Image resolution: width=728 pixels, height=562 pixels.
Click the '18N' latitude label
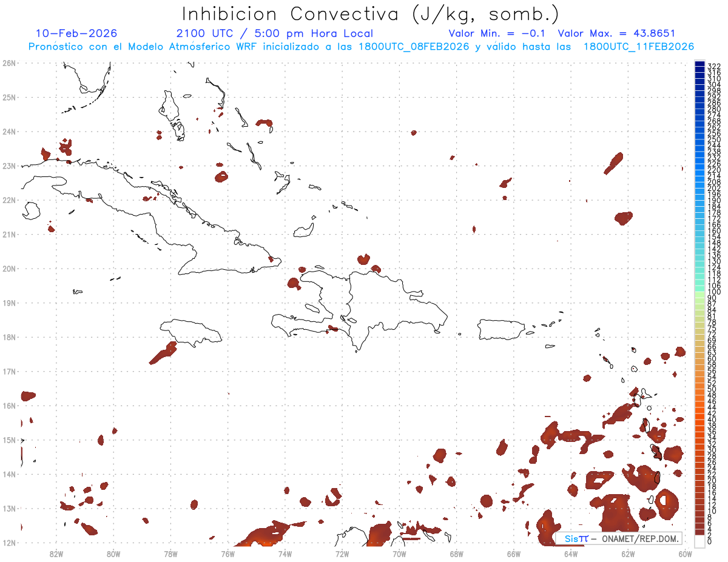pyautogui.click(x=9, y=336)
